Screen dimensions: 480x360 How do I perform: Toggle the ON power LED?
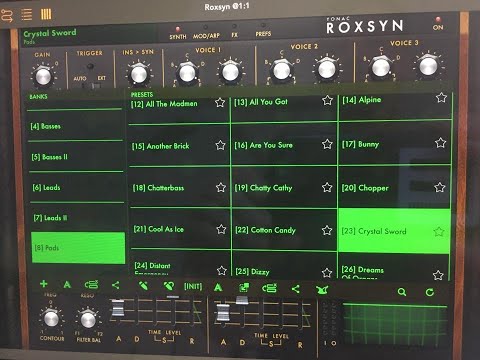438,19
